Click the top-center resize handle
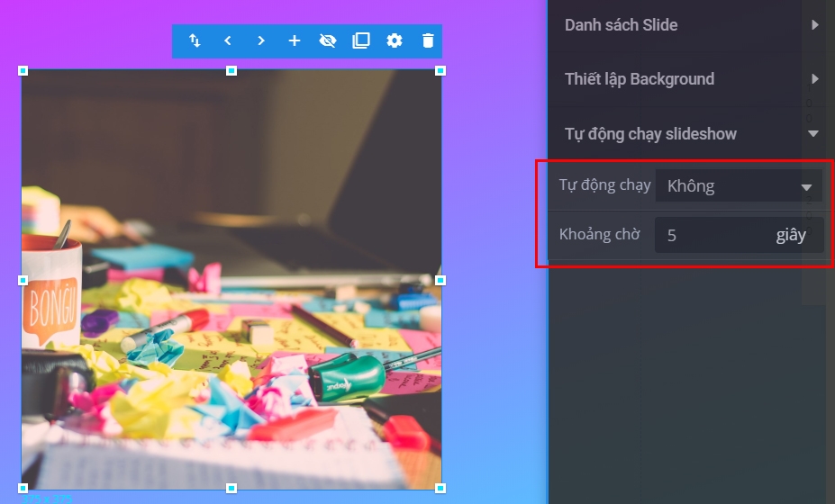The image size is (835, 504). point(231,70)
